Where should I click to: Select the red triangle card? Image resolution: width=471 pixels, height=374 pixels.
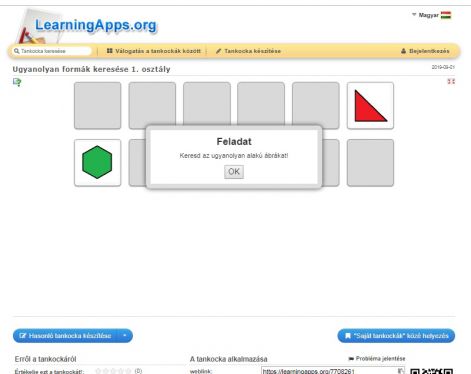click(x=370, y=106)
